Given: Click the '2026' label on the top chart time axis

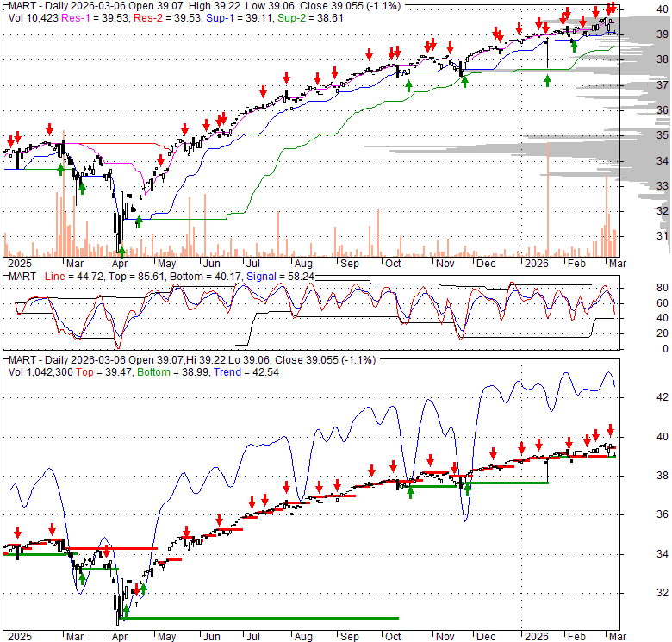Looking at the screenshot, I should pos(537,264).
